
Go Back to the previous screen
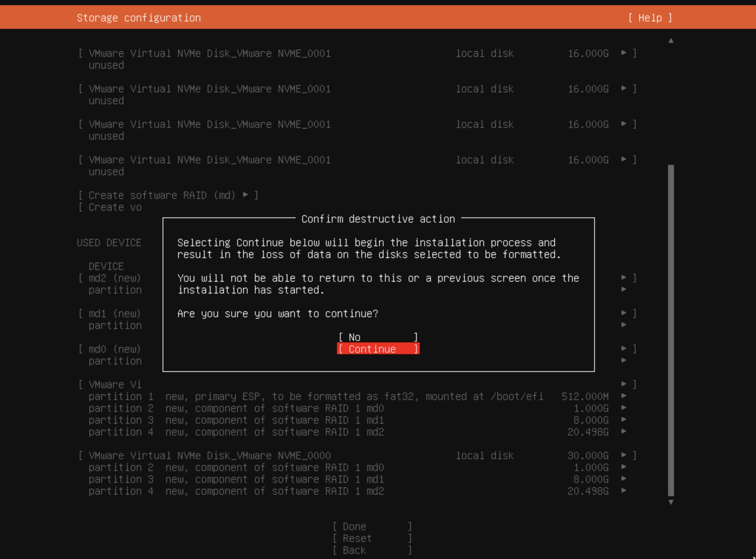372,550
